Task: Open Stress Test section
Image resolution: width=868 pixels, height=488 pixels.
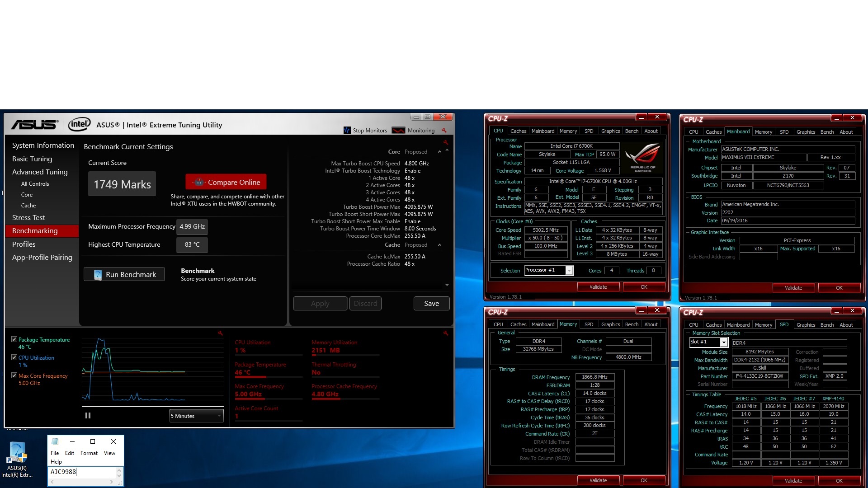Action: pyautogui.click(x=28, y=217)
